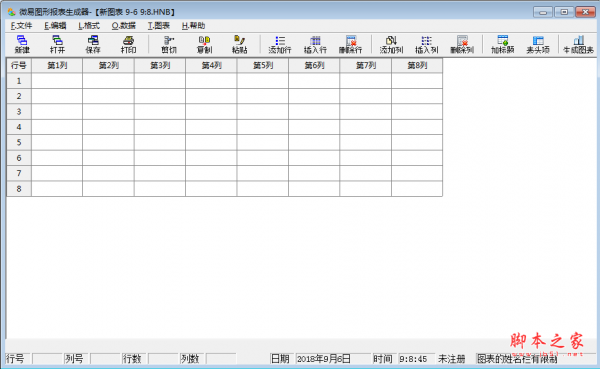Click the 行号 field in status bar
Screen dimensions: 600x369
click(x=47, y=359)
